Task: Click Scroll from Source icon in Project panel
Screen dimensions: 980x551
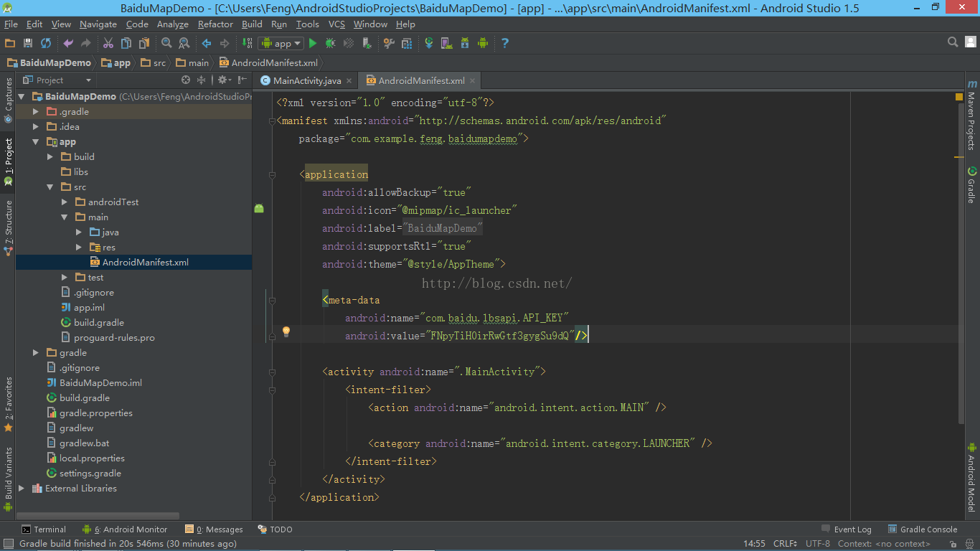Action: (186, 80)
